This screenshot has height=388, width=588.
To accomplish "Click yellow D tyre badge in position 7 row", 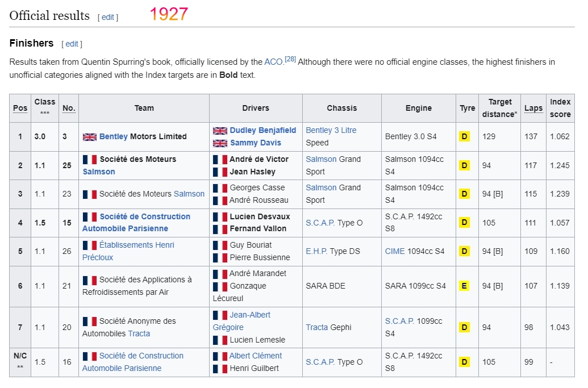I will [465, 327].
